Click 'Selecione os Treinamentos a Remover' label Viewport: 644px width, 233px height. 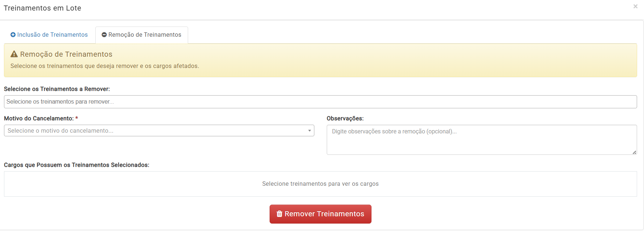coord(57,89)
